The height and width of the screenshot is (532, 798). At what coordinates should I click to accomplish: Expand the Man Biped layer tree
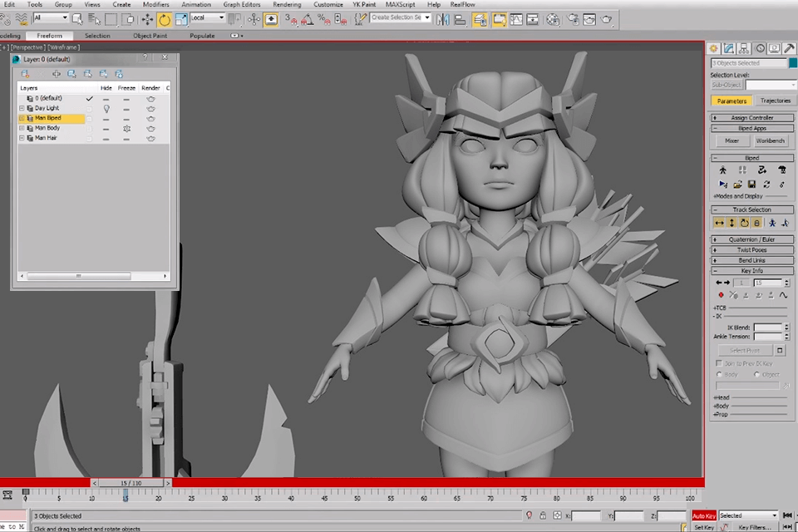click(x=21, y=117)
